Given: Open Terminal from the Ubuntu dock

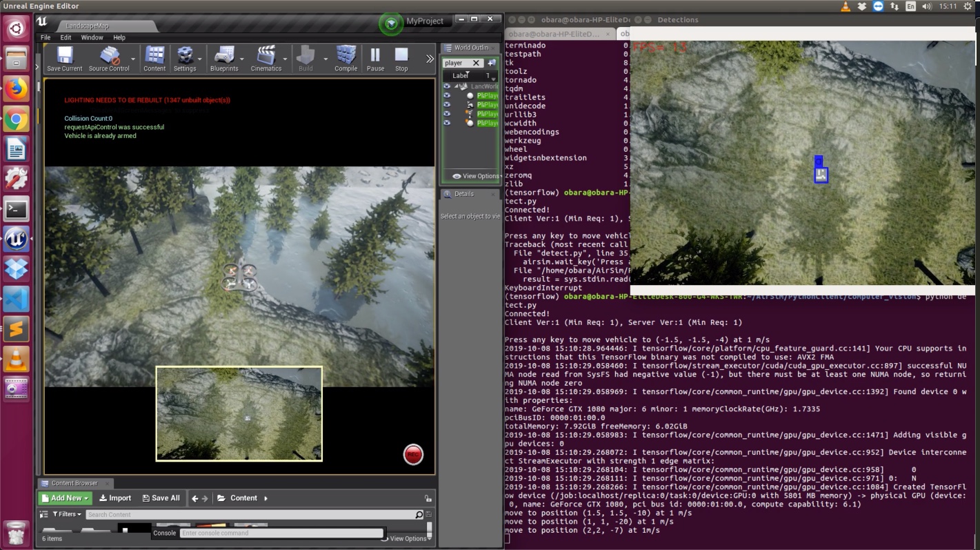Looking at the screenshot, I should pos(17,208).
